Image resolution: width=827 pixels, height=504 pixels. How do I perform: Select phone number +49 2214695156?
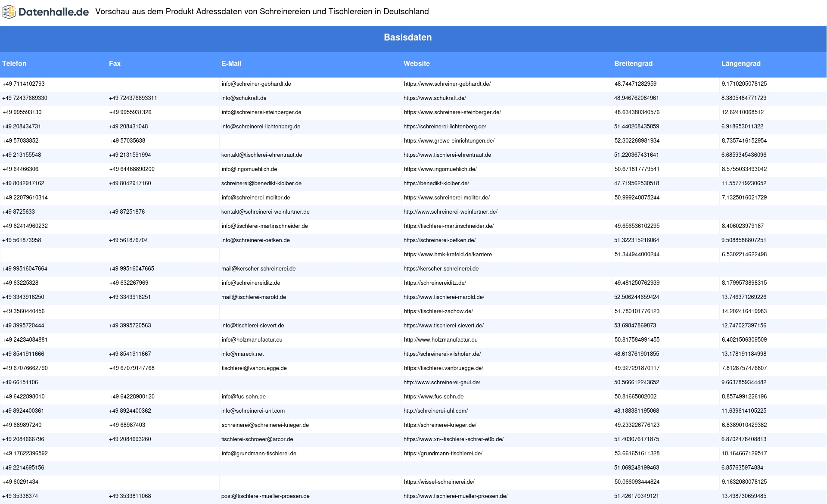click(x=23, y=468)
